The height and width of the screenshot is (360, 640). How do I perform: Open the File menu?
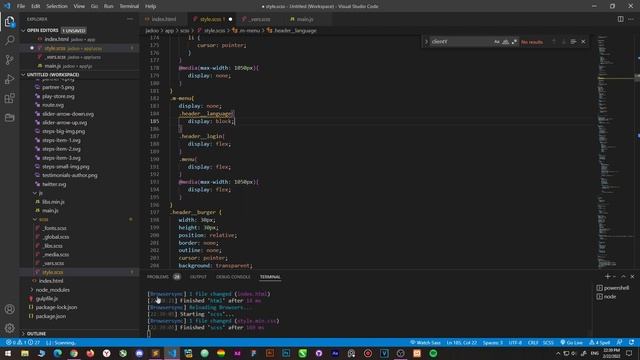click(21, 6)
